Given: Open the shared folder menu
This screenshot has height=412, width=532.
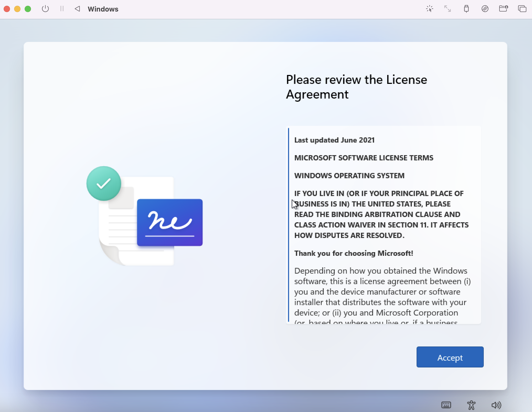Looking at the screenshot, I should tap(503, 9).
